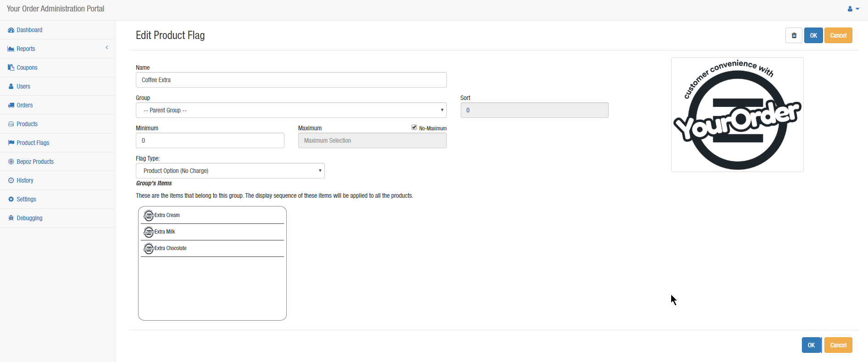Click the Orders truck icon in the sidebar
This screenshot has width=868, height=362.
(11, 106)
